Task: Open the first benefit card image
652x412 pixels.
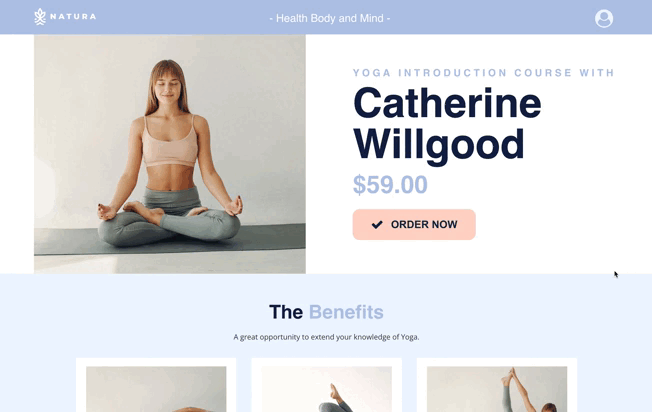Action: (156, 389)
